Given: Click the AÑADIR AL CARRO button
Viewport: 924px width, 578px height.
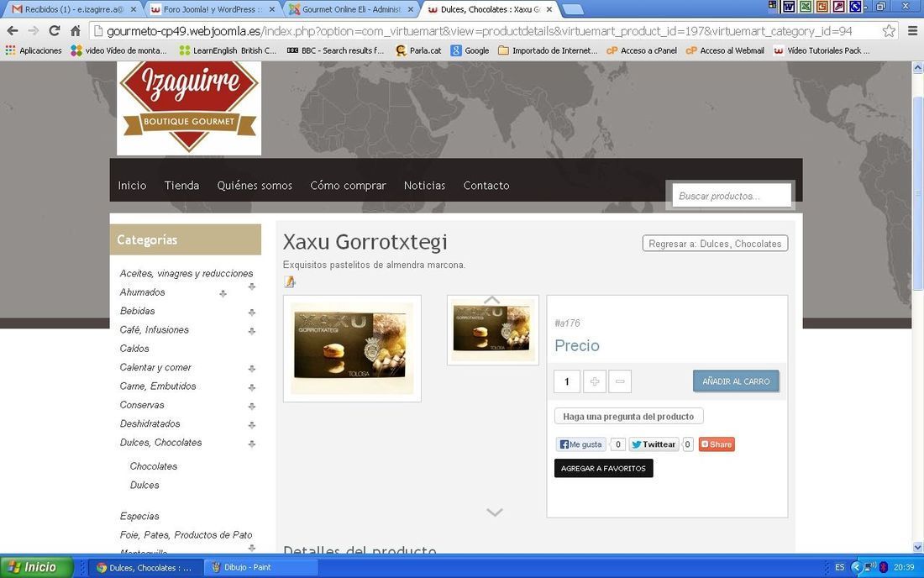Looking at the screenshot, I should 736,381.
